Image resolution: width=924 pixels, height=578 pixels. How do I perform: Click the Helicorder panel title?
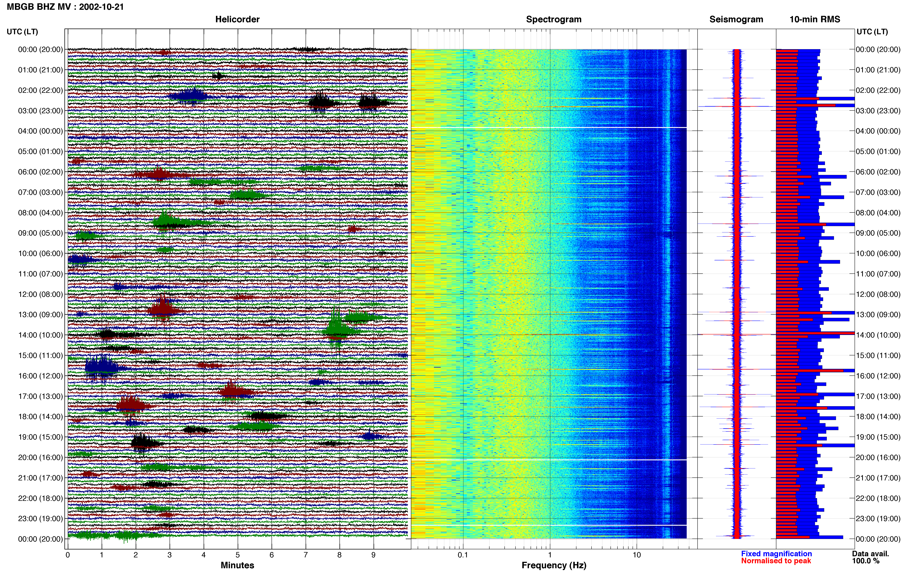(237, 20)
